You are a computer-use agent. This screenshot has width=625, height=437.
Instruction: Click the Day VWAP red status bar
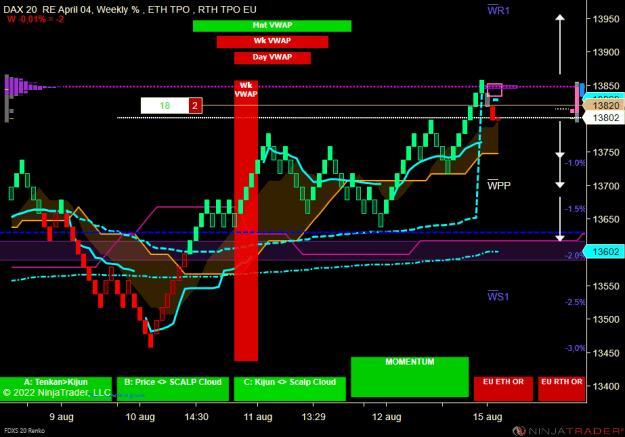(272, 58)
